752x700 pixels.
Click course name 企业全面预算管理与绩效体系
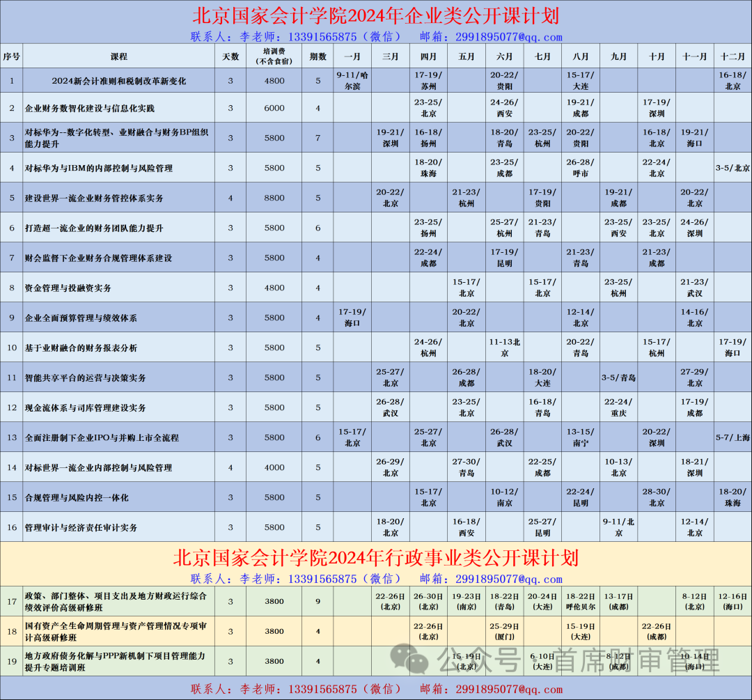[x=81, y=318]
